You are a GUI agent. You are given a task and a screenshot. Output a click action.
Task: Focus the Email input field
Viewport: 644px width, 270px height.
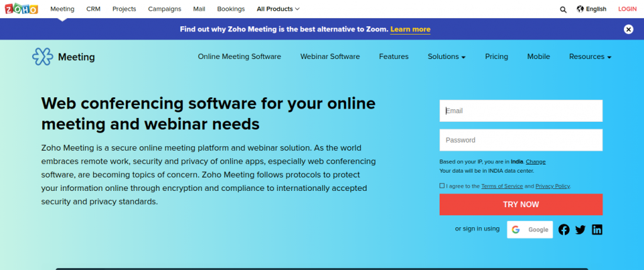pos(521,111)
